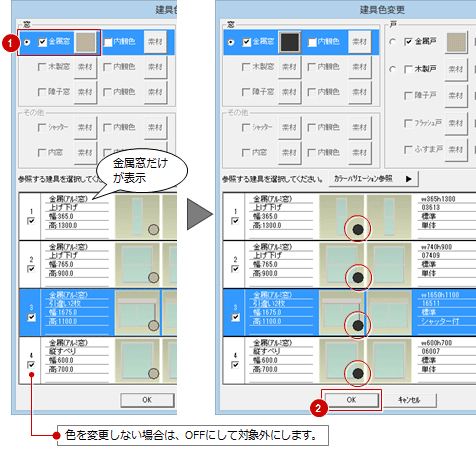Open the カラーバリエーション参照 dropdown

(x=373, y=179)
